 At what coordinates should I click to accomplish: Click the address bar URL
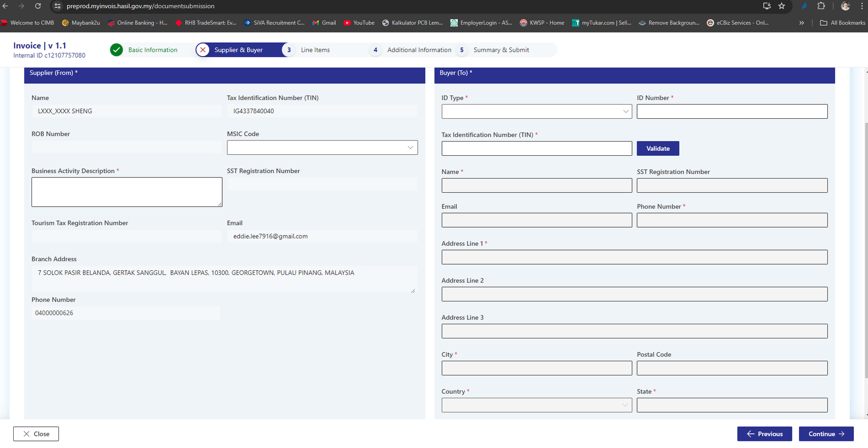pyautogui.click(x=141, y=6)
